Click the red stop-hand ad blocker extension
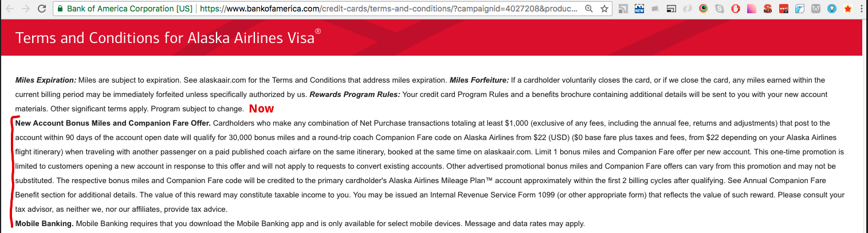Viewport: 868px width, 233px height. (x=736, y=9)
